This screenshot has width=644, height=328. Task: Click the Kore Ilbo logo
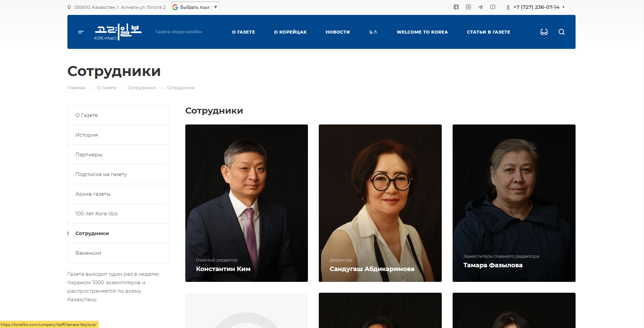[x=118, y=32]
